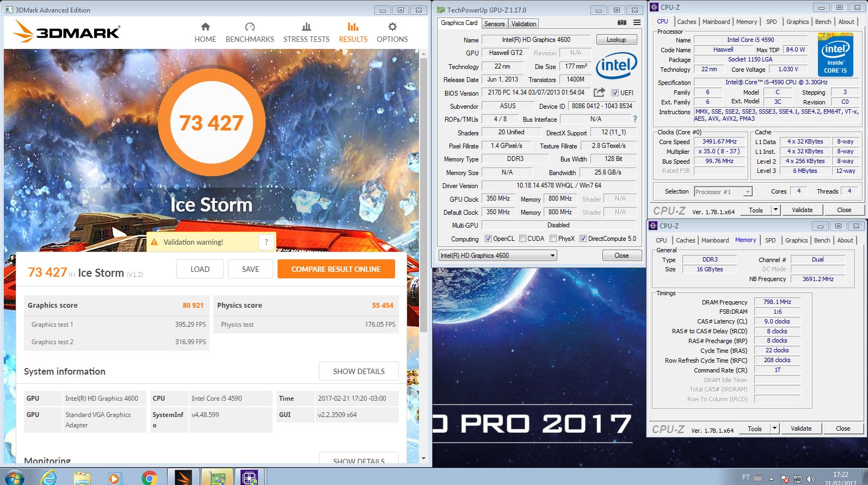Click the Core Speed value 3491.67 MHz

[719, 142]
